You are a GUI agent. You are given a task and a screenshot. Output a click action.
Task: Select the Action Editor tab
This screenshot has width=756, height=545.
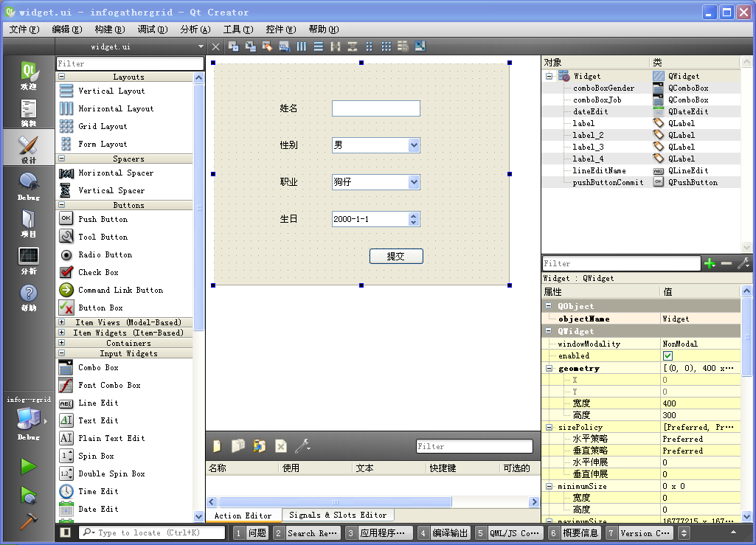coord(243,516)
